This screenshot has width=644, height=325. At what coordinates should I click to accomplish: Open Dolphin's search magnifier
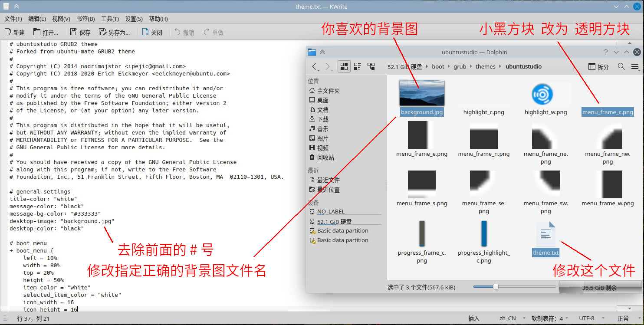(x=621, y=66)
